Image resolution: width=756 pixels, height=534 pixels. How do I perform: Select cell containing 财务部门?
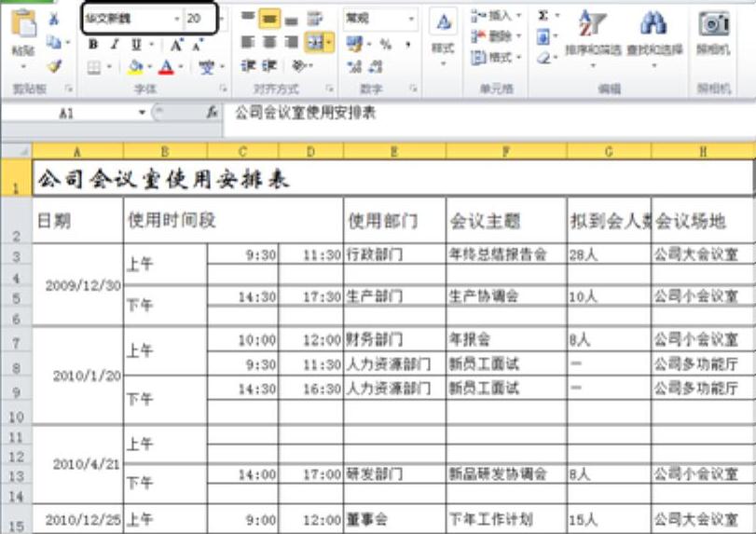(395, 340)
